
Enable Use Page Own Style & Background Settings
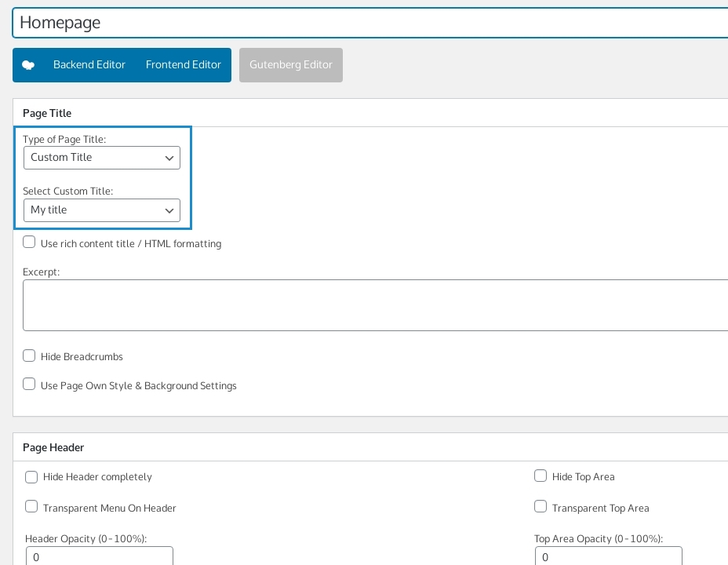pyautogui.click(x=29, y=385)
